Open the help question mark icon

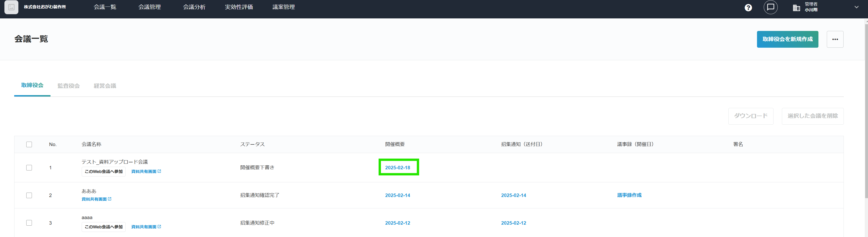pyautogui.click(x=748, y=7)
